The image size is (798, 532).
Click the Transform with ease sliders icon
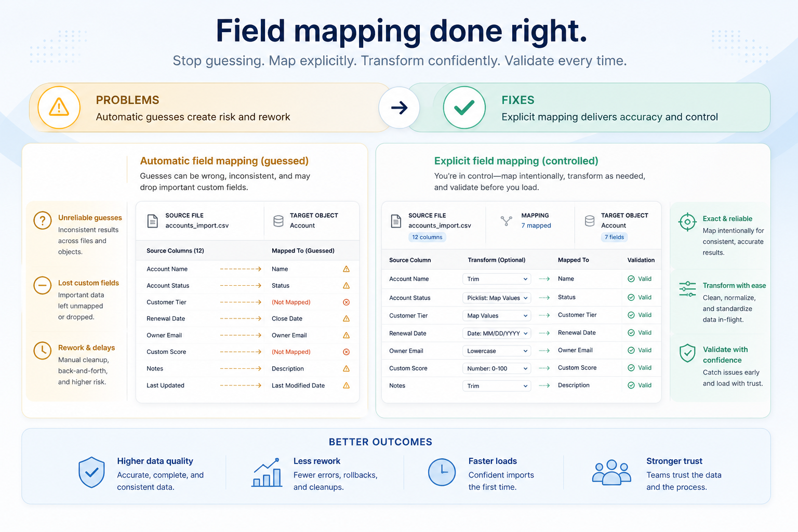click(687, 289)
